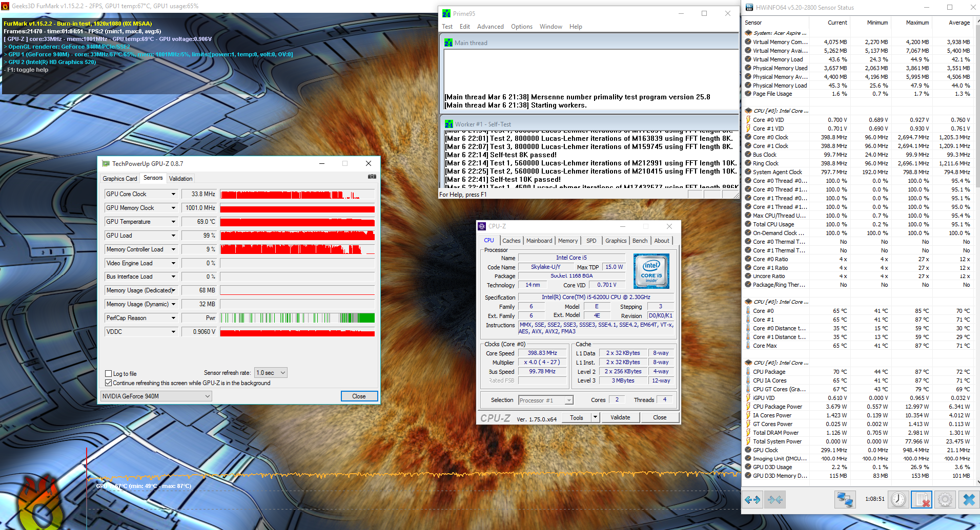Image resolution: width=980 pixels, height=530 pixels.
Task: Open the About tab in CPU-Z
Action: click(x=661, y=241)
